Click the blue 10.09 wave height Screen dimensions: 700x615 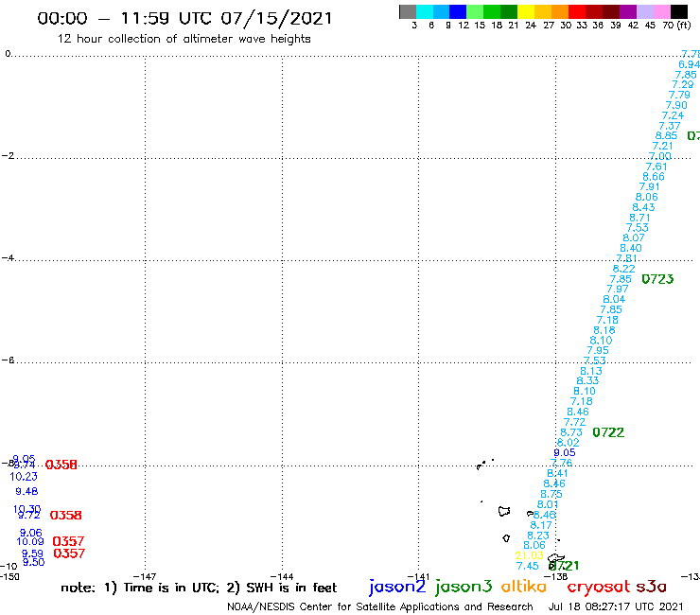pyautogui.click(x=30, y=542)
